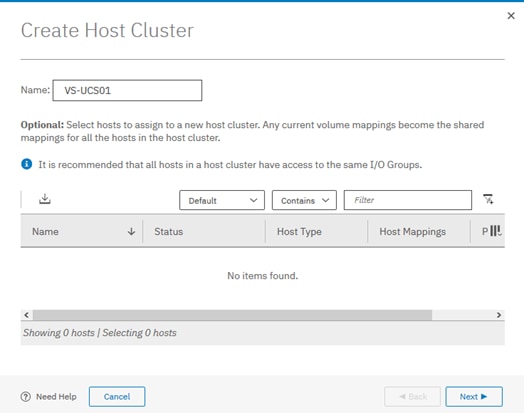Open the Need Help link
Viewport: 524px width, 413px height.
tap(56, 397)
